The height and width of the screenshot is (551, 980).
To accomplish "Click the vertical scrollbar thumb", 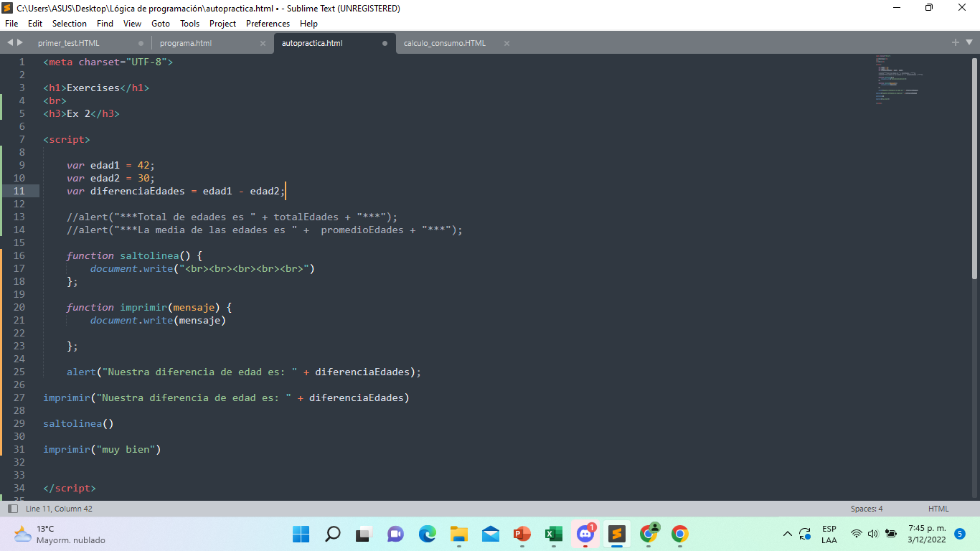I will pyautogui.click(x=974, y=169).
